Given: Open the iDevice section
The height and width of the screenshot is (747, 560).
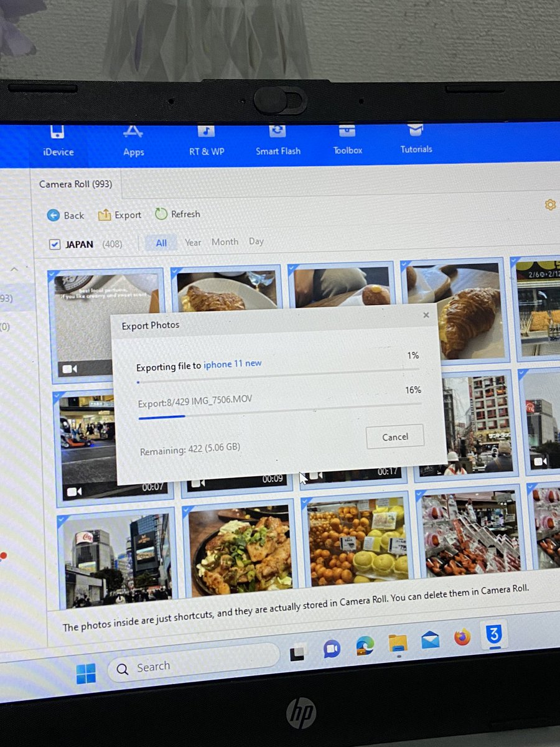Looking at the screenshot, I should (58, 141).
